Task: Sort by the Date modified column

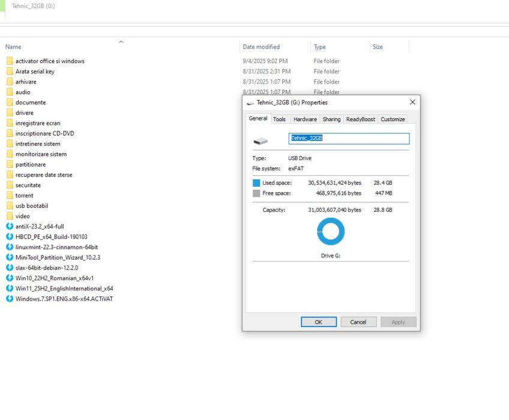Action: point(261,47)
